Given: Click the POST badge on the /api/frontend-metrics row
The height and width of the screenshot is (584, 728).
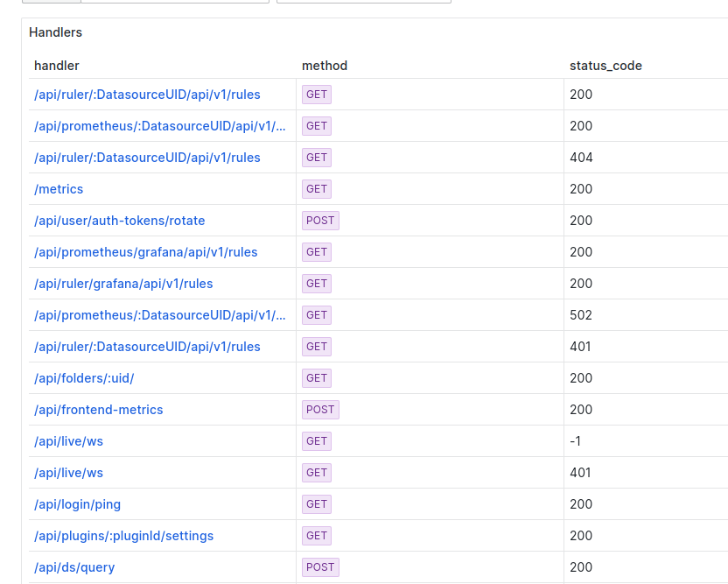Looking at the screenshot, I should [x=320, y=409].
